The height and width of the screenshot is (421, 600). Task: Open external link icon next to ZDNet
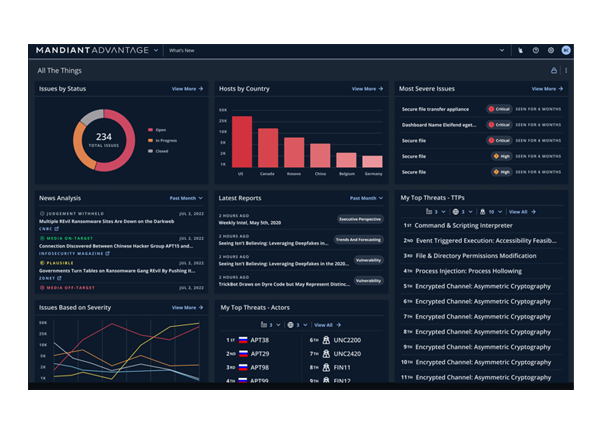pos(59,278)
